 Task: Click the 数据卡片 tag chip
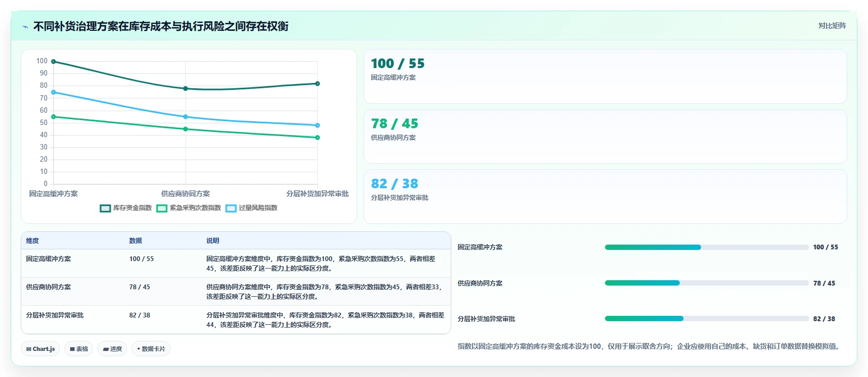(151, 349)
